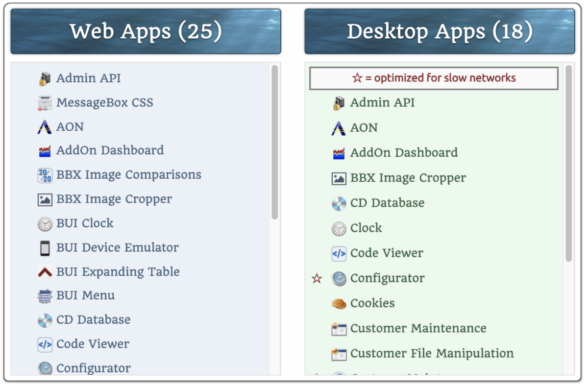Screen dimensions: 588x388
Task: Launch Customer Maintenance desktop app
Action: tap(418, 328)
